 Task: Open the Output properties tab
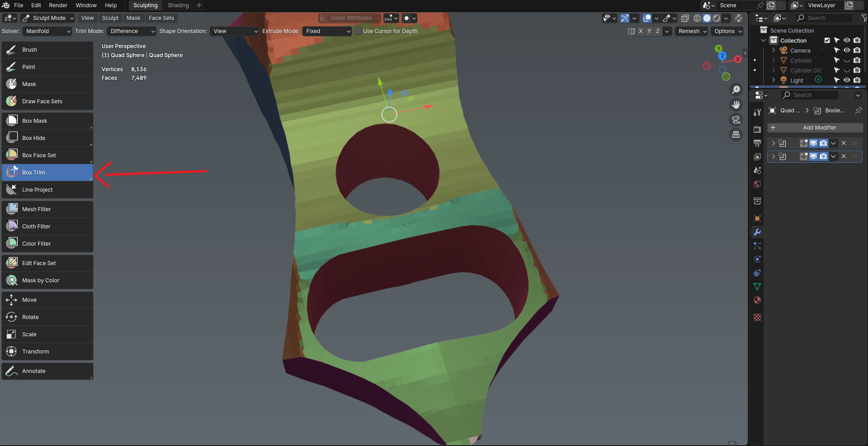pos(757,143)
